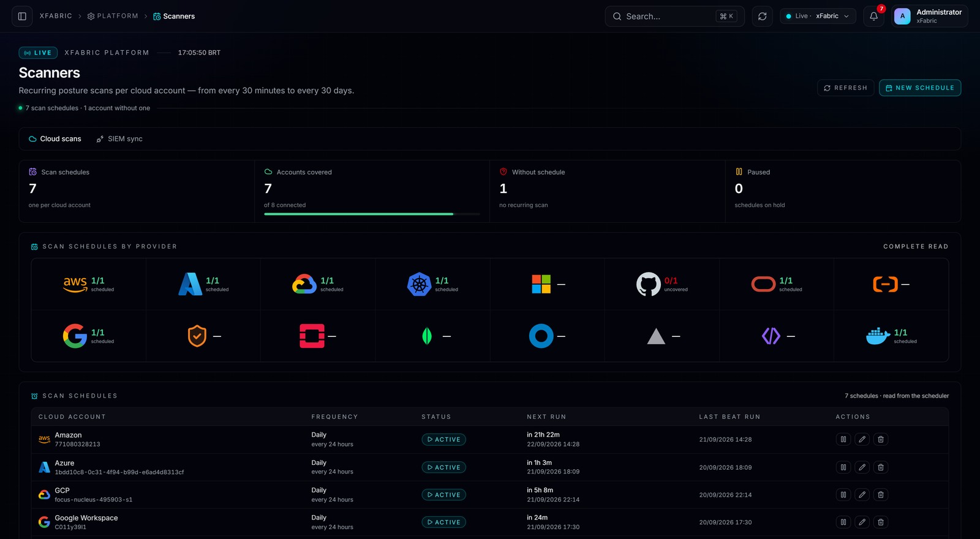This screenshot has height=539, width=980.
Task: Edit the Google Workspace schedule
Action: coord(862,522)
